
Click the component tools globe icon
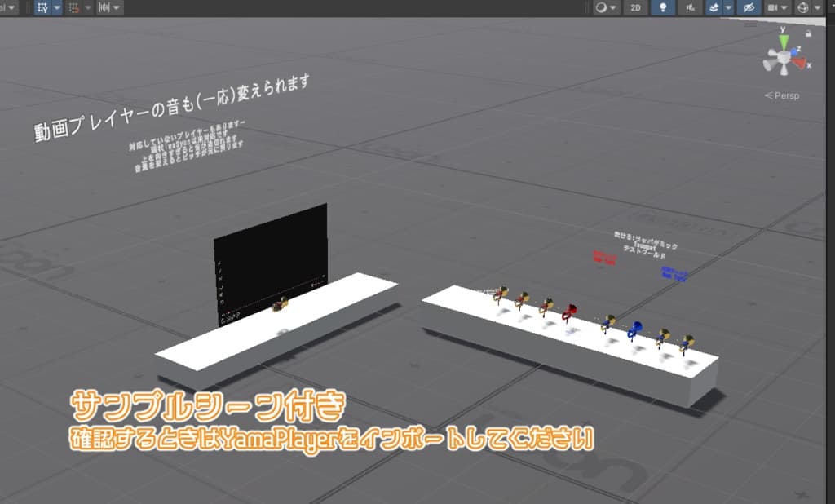[x=804, y=8]
